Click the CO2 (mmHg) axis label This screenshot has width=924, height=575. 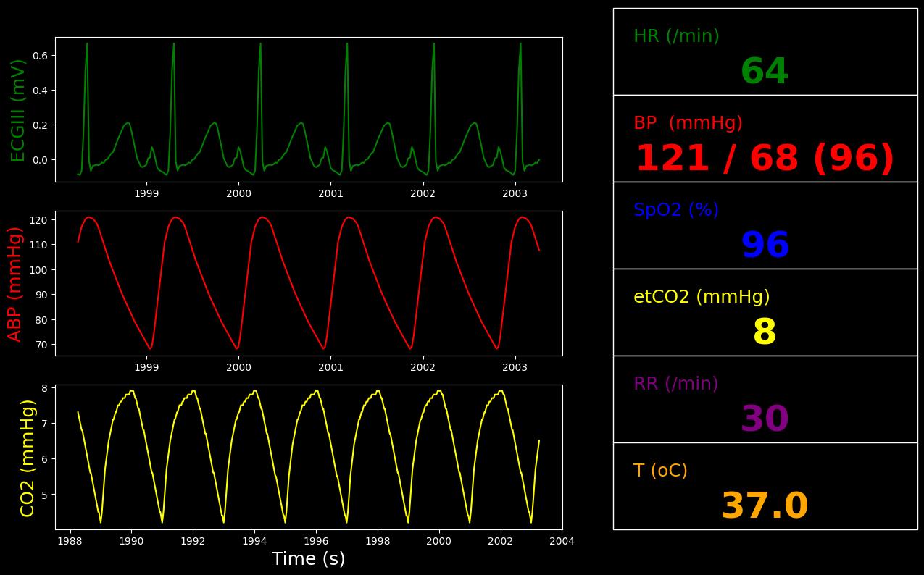[x=28, y=458]
